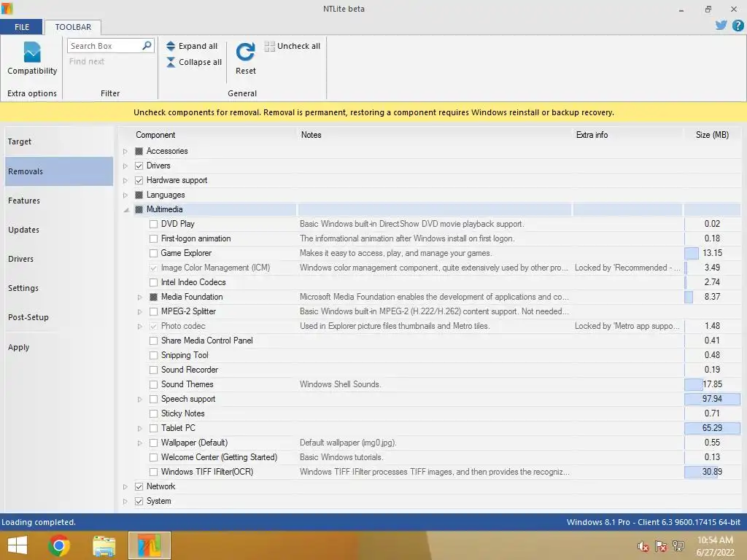
Task: Select the Wallpaper (Default) row label
Action: (x=194, y=443)
